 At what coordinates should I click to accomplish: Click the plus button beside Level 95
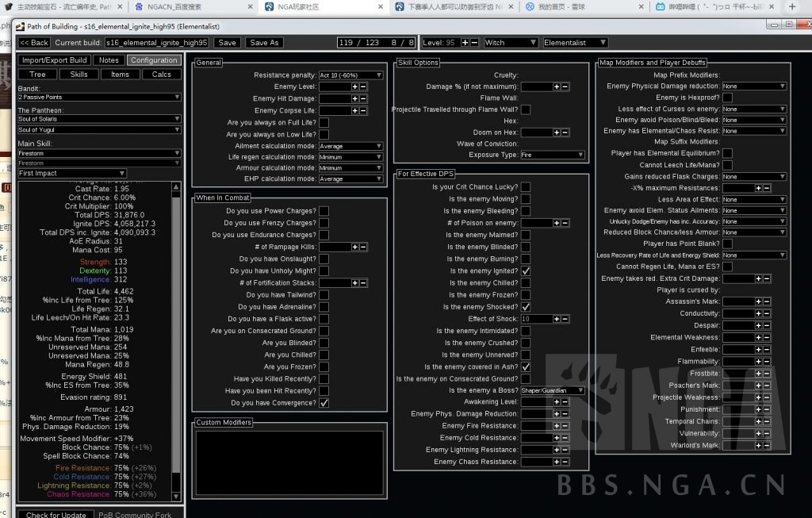click(465, 43)
